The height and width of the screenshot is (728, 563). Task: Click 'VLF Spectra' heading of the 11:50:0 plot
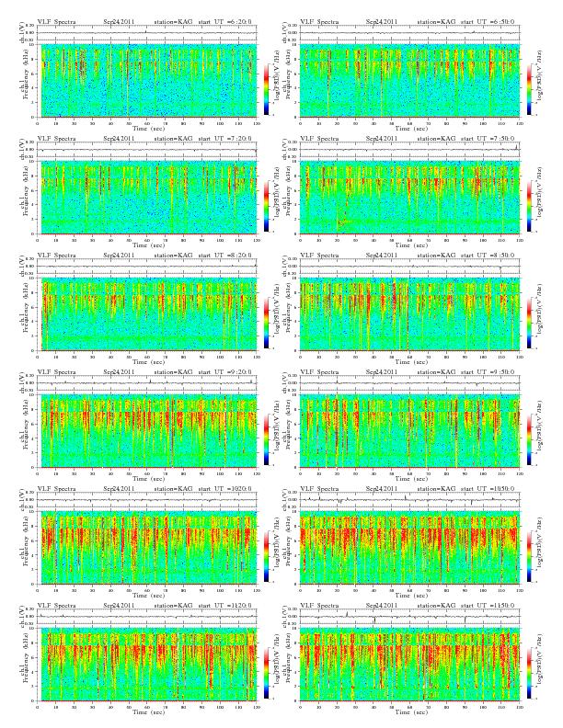pyautogui.click(x=319, y=606)
